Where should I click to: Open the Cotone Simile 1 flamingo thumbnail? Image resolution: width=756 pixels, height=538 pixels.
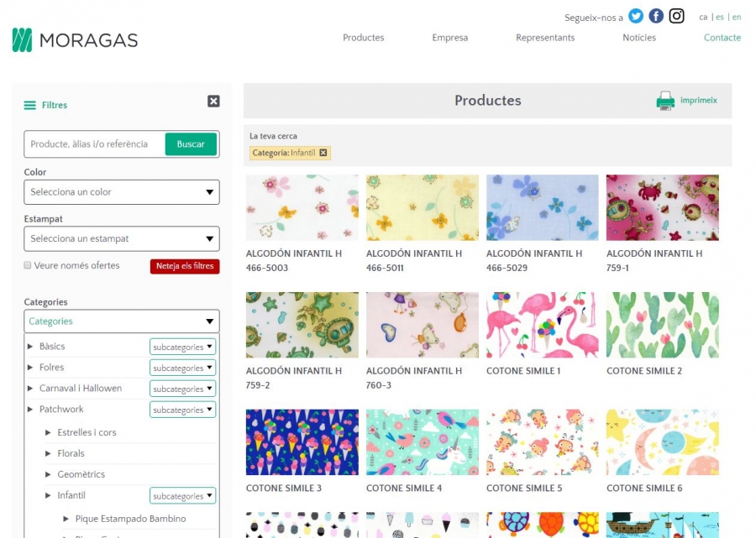543,325
